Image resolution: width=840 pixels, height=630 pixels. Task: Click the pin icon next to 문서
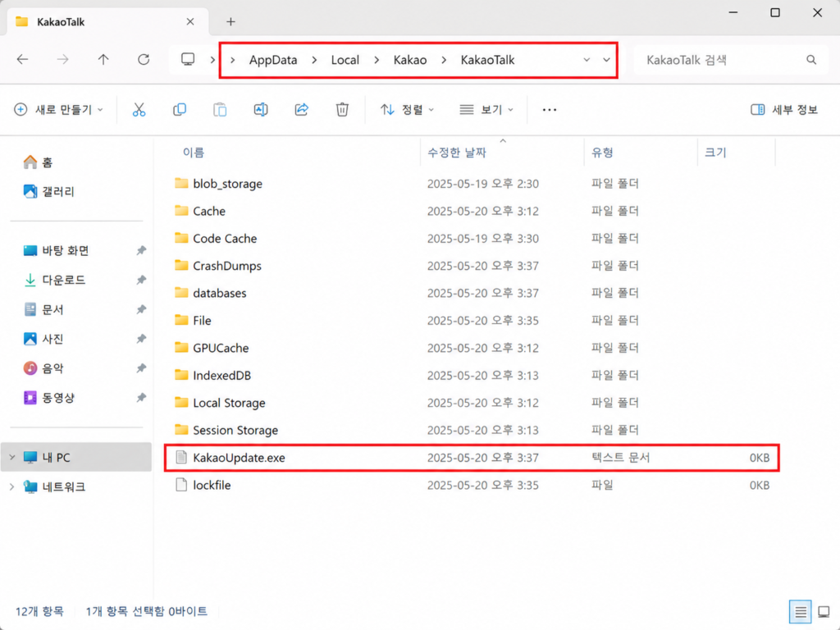coord(141,309)
